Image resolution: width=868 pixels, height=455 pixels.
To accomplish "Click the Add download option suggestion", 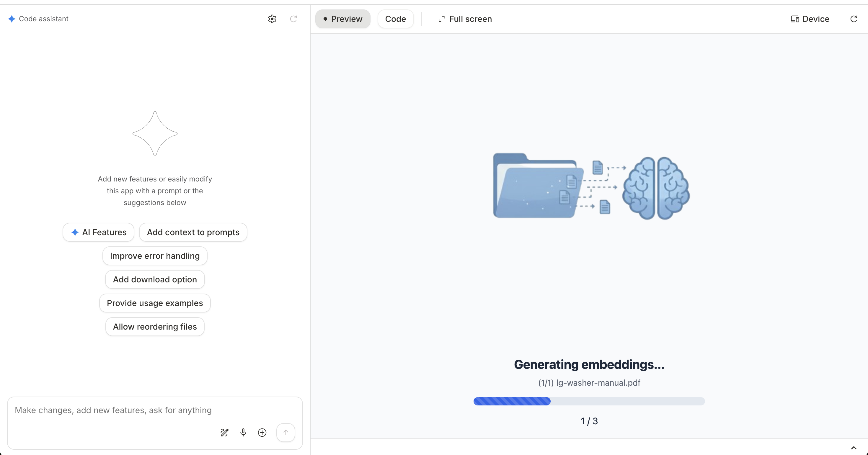I will pyautogui.click(x=155, y=279).
